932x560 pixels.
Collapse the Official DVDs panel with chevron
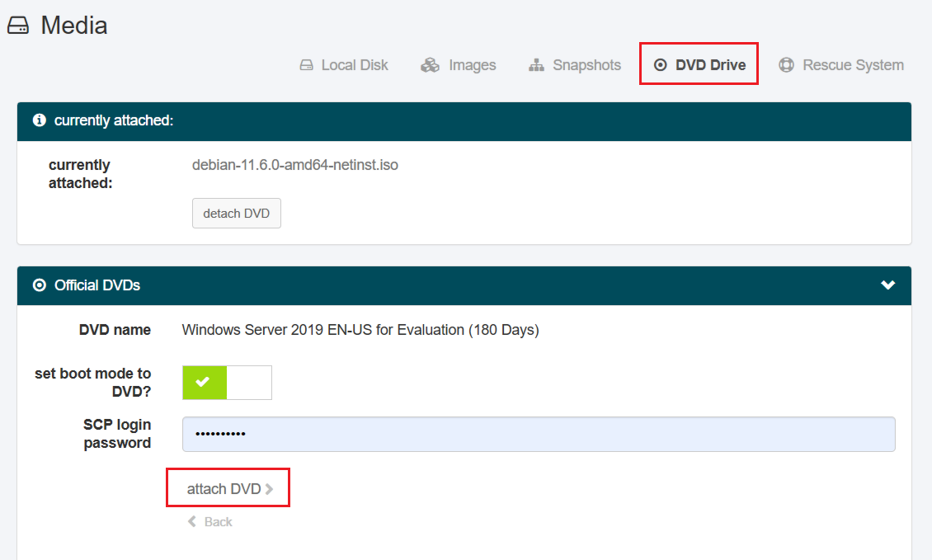coord(887,285)
